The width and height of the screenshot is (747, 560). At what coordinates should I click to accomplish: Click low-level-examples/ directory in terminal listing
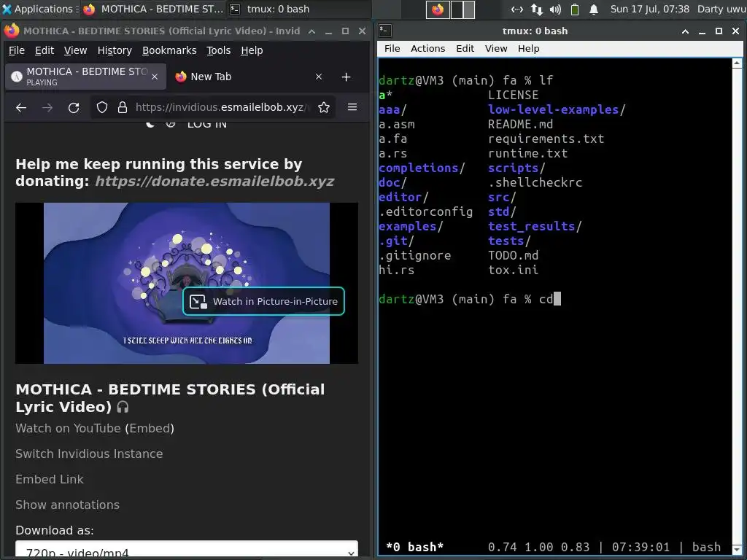point(557,109)
